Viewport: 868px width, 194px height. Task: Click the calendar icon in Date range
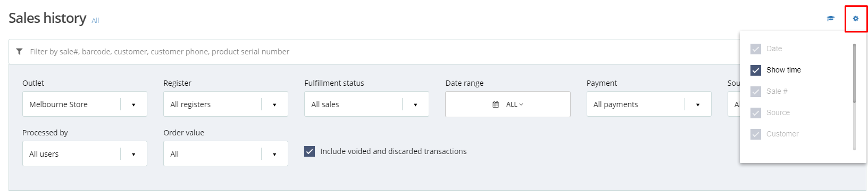(496, 104)
